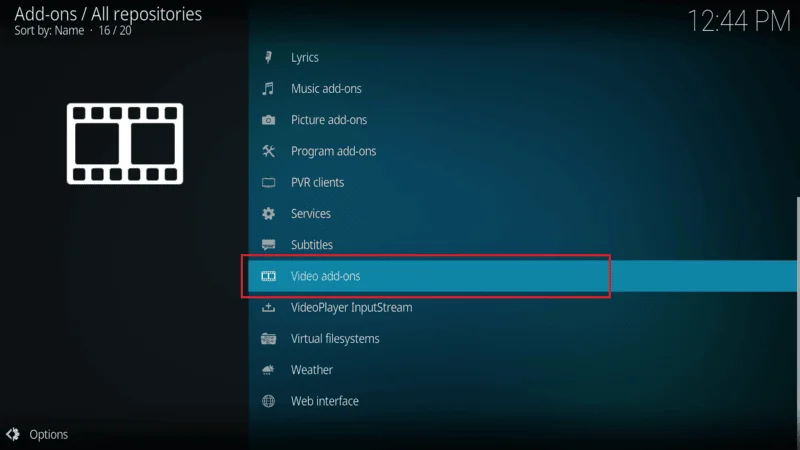Click the Video add-ons filmstrip icon
Viewport: 800px width, 450px height.
[x=268, y=276]
